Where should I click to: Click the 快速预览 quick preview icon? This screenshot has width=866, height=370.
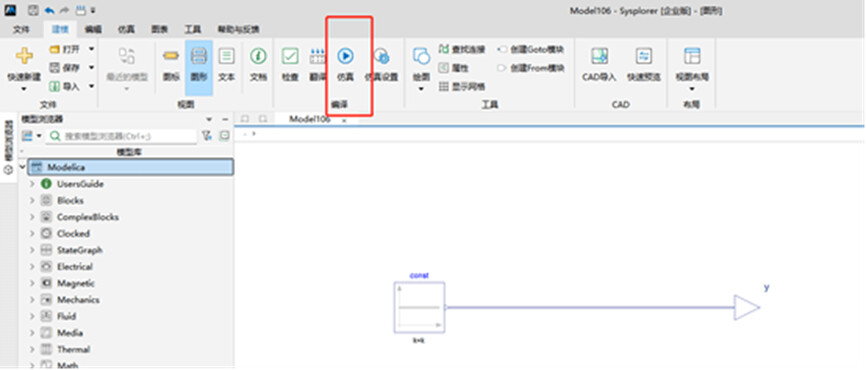[x=643, y=56]
